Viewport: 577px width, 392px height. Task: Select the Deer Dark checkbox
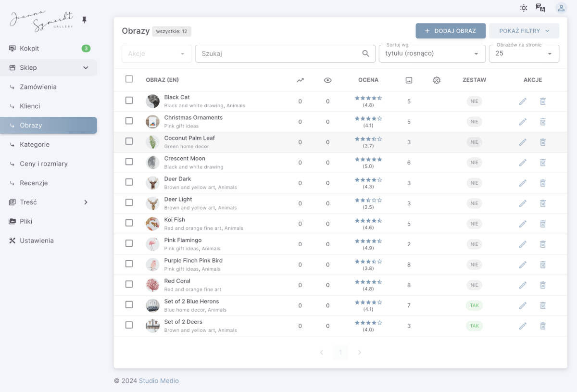pos(129,182)
